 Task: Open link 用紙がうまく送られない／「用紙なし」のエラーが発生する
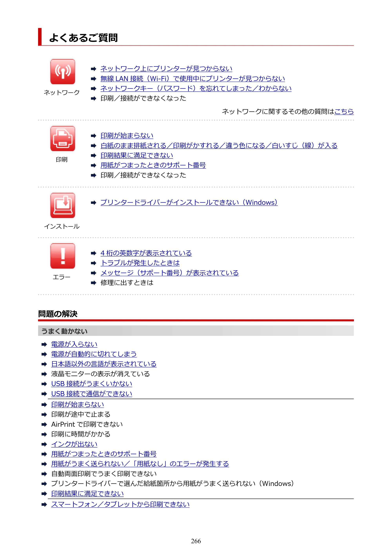click(x=140, y=464)
